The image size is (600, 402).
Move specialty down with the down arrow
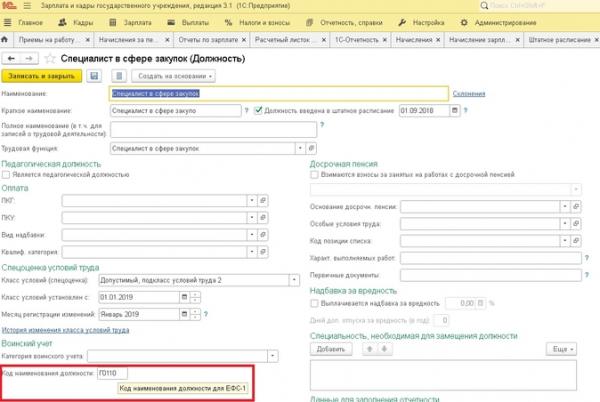coord(384,349)
